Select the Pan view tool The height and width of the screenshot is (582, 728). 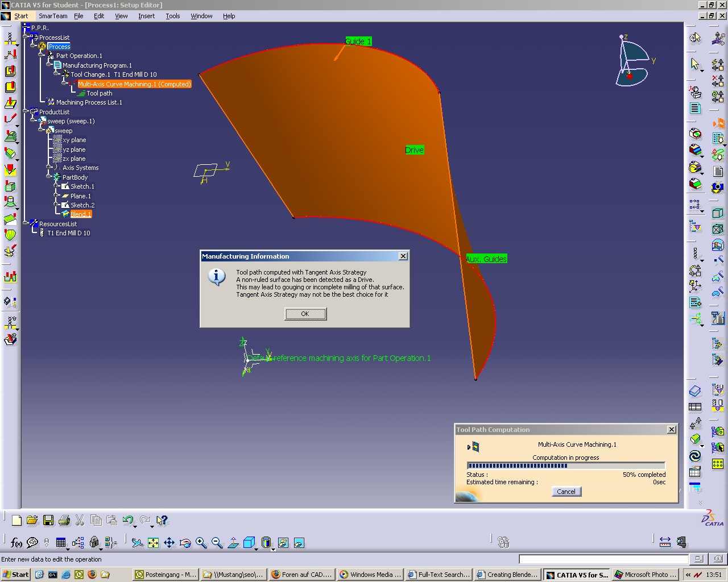pyautogui.click(x=169, y=543)
